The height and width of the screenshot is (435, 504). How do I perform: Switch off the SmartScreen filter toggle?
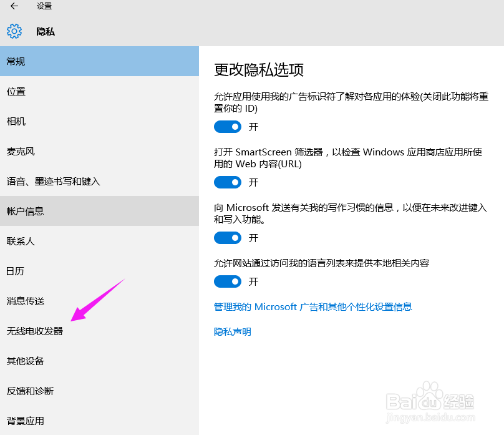[x=228, y=182]
